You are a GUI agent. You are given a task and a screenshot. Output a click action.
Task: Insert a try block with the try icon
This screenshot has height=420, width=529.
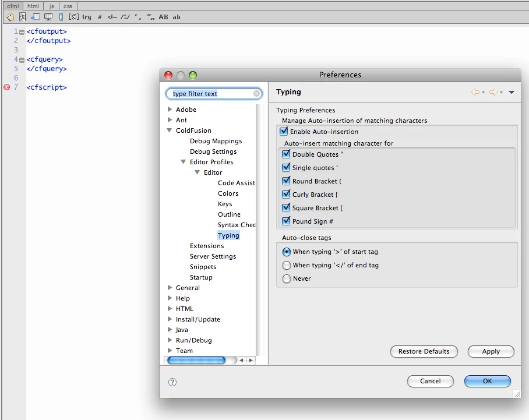pyautogui.click(x=87, y=17)
